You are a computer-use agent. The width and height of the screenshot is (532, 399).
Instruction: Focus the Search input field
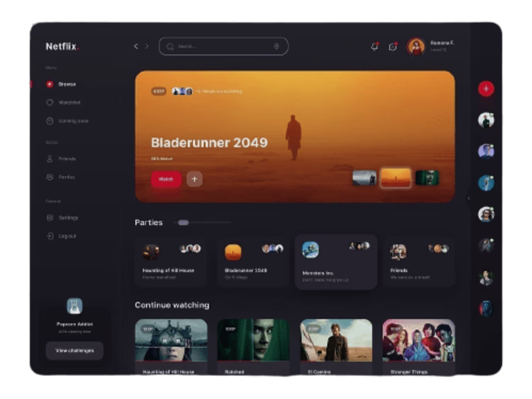point(224,47)
